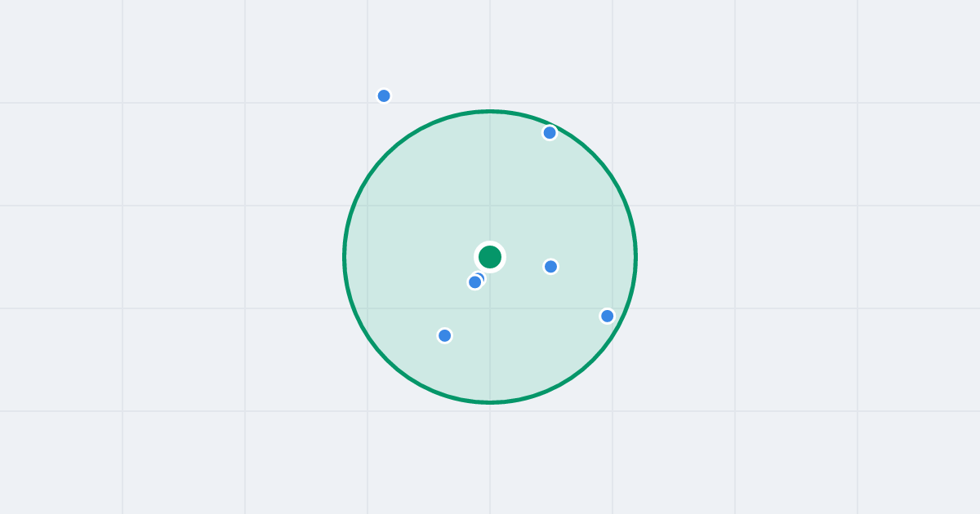This screenshot has width=980, height=514.
Task: Pick the blue dot directly right of the center marker
Action: click(551, 267)
